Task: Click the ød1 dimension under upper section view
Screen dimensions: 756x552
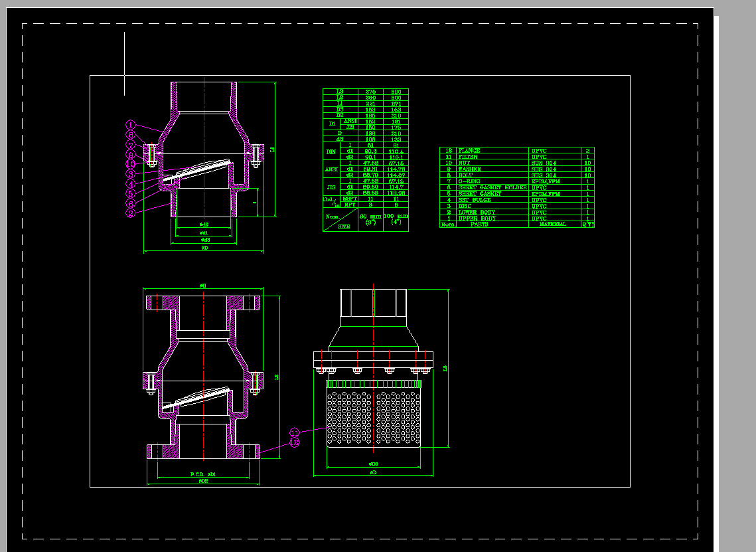Action: [x=204, y=233]
